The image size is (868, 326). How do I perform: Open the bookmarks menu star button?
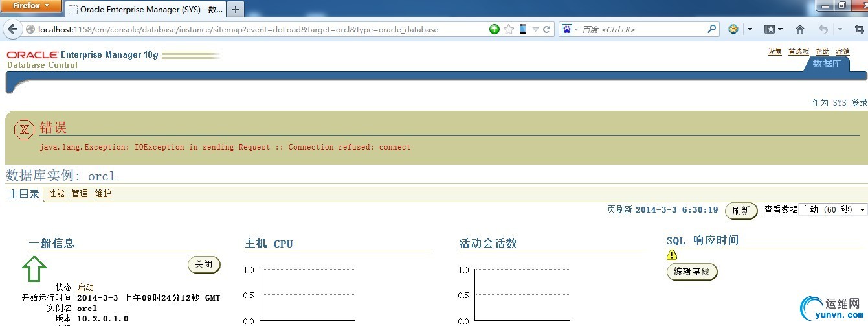773,29
